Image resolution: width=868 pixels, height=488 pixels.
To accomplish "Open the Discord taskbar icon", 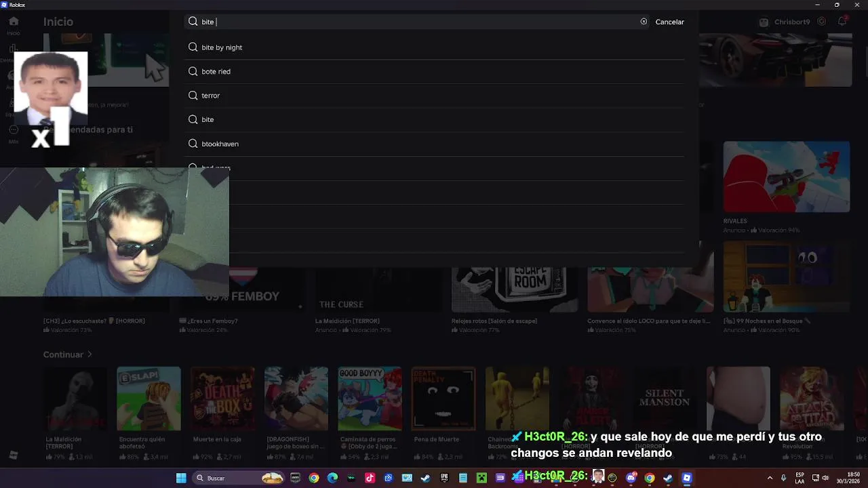I will (631, 478).
